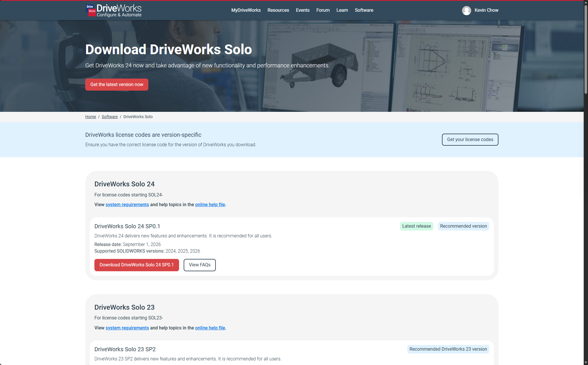588x365 pixels.
Task: Click the version-specific license codes heading
Action: pyautogui.click(x=143, y=135)
